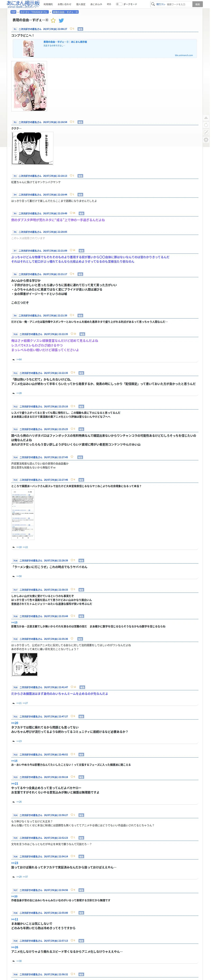Report post 1 with its 報告 button
The width and height of the screenshot is (211, 980).
(x=80, y=29)
